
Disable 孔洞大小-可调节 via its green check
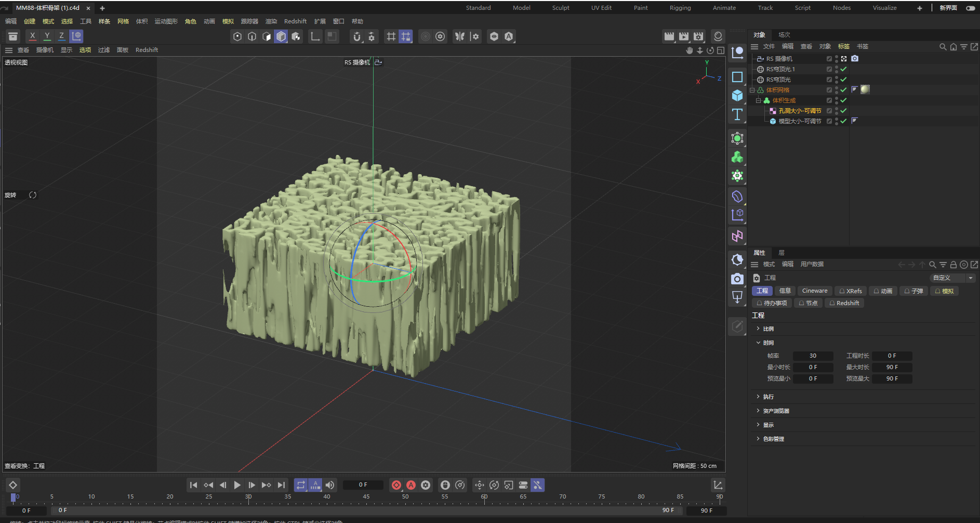pyautogui.click(x=843, y=111)
